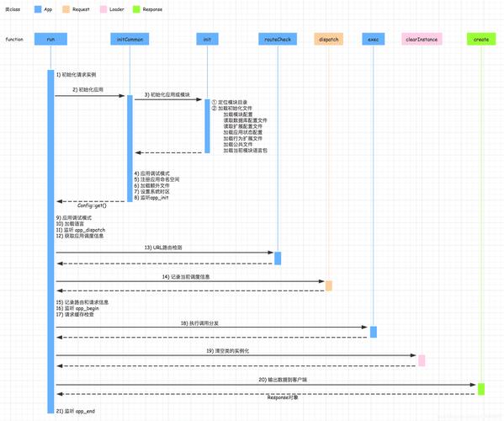Image resolution: width=504 pixels, height=421 pixels.
Task: Select the initCommon activation bar
Action: [130, 148]
